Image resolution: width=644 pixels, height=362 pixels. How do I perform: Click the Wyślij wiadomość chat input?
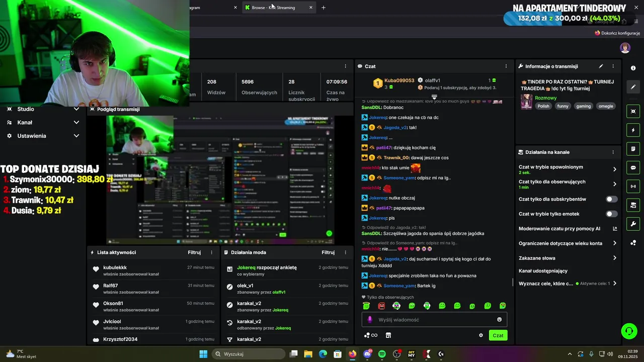[434, 319]
